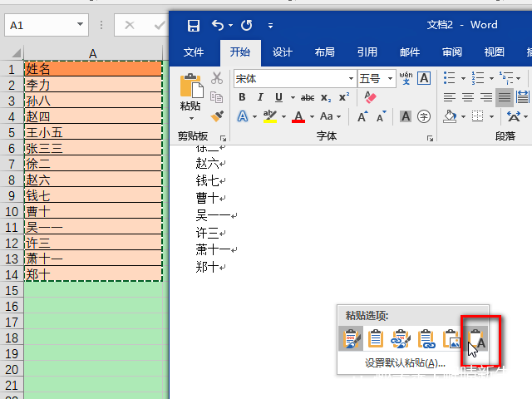Screen dimensions: 532x399
Task: Toggle character shading A button
Action: 406,116
